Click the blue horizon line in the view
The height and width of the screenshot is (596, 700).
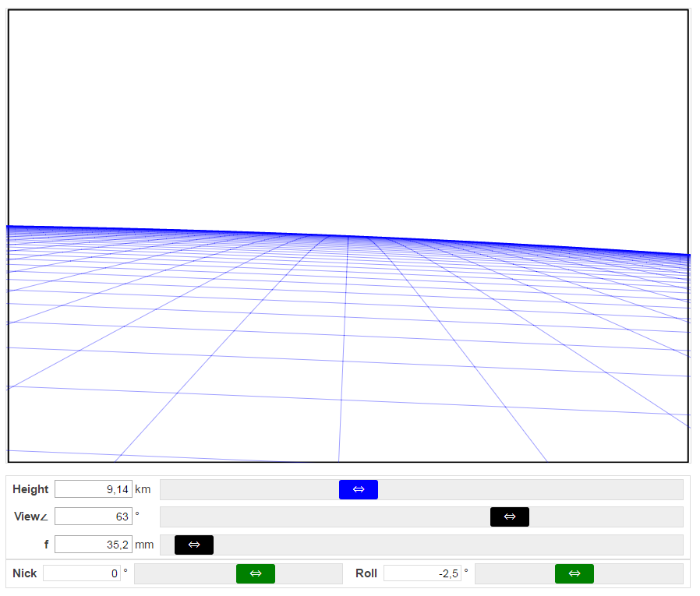tap(343, 235)
